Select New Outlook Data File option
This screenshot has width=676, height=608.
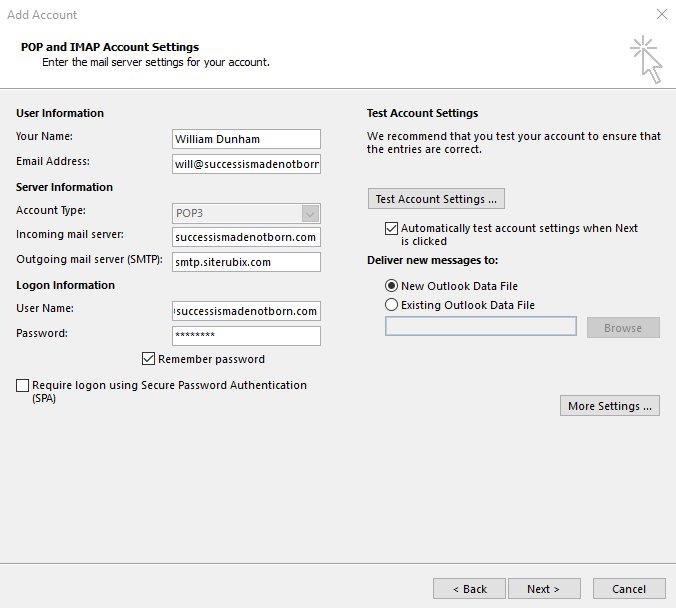point(391,286)
